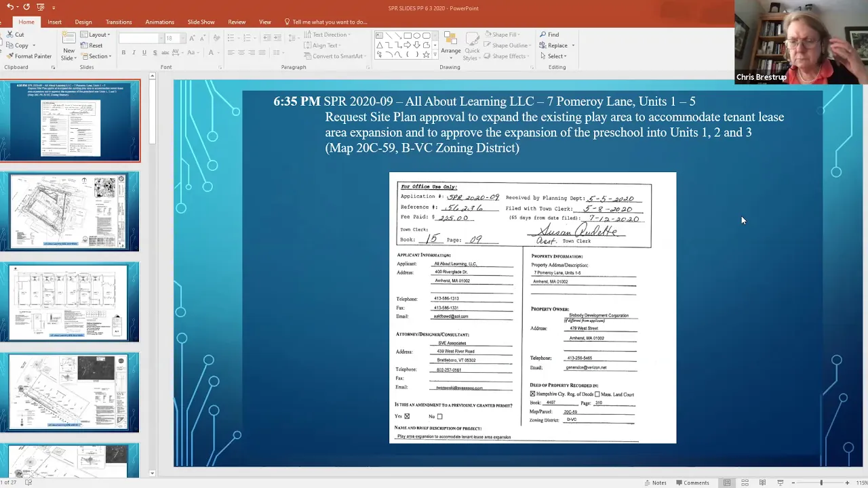Viewport: 868px width, 488px height.
Task: Zoom out with the minus button
Action: [793, 483]
